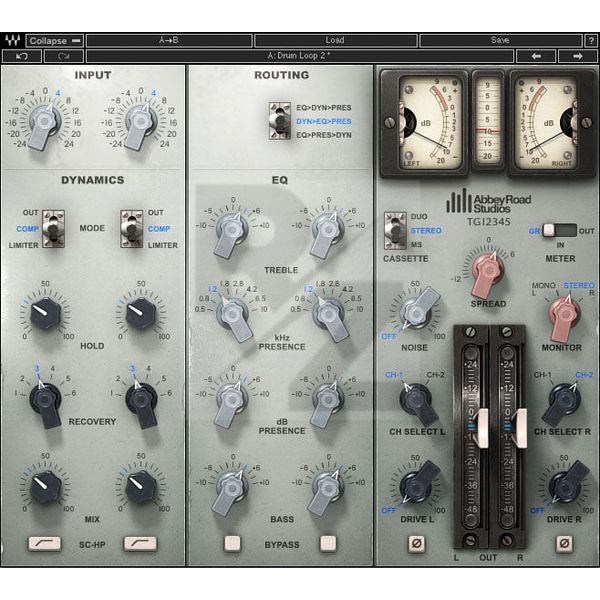The image size is (600, 600).
Task: Click the SPREAD knob
Action: [x=487, y=272]
